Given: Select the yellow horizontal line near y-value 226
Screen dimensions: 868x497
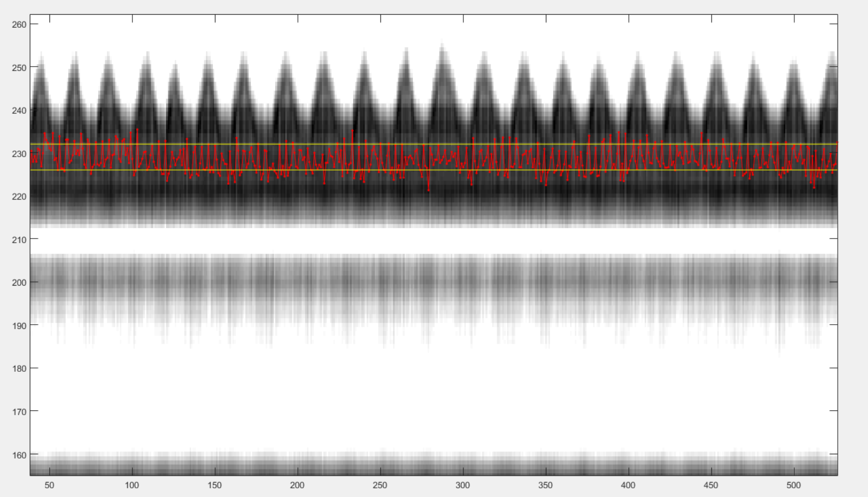Looking at the screenshot, I should (434, 170).
